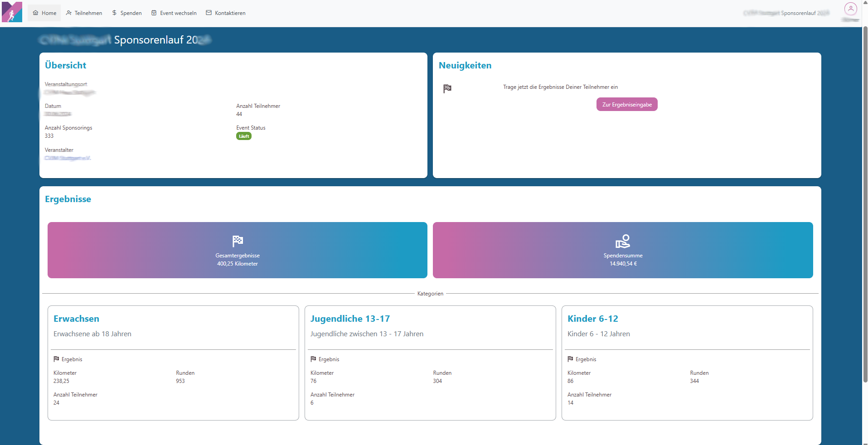Open the Kontaktieren menu item
Image resolution: width=868 pixels, height=445 pixels.
[x=226, y=13]
